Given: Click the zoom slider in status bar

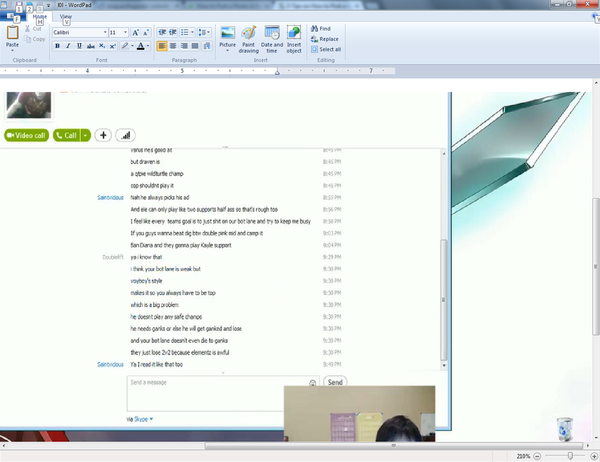Looking at the screenshot, I should pos(571,456).
